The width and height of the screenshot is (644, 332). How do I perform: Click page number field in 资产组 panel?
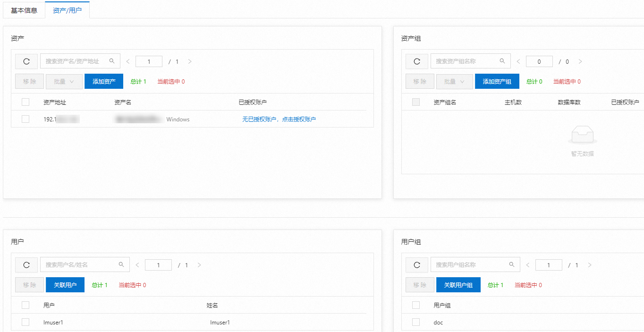tap(539, 61)
